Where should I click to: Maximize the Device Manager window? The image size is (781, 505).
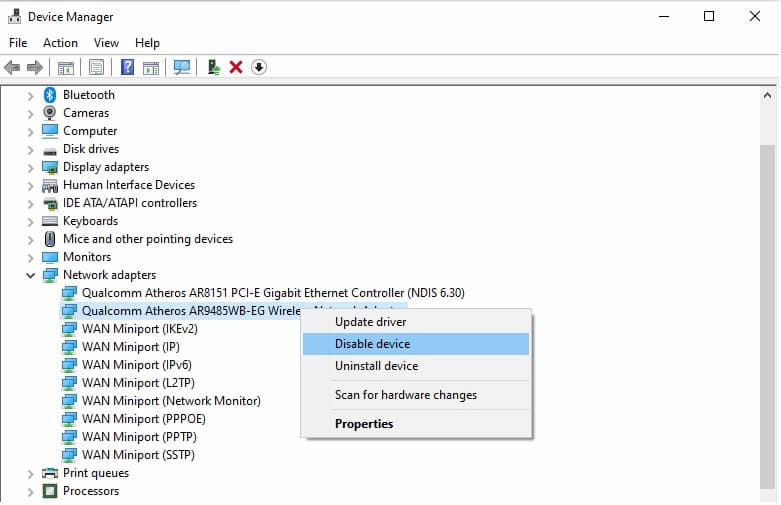coord(709,16)
